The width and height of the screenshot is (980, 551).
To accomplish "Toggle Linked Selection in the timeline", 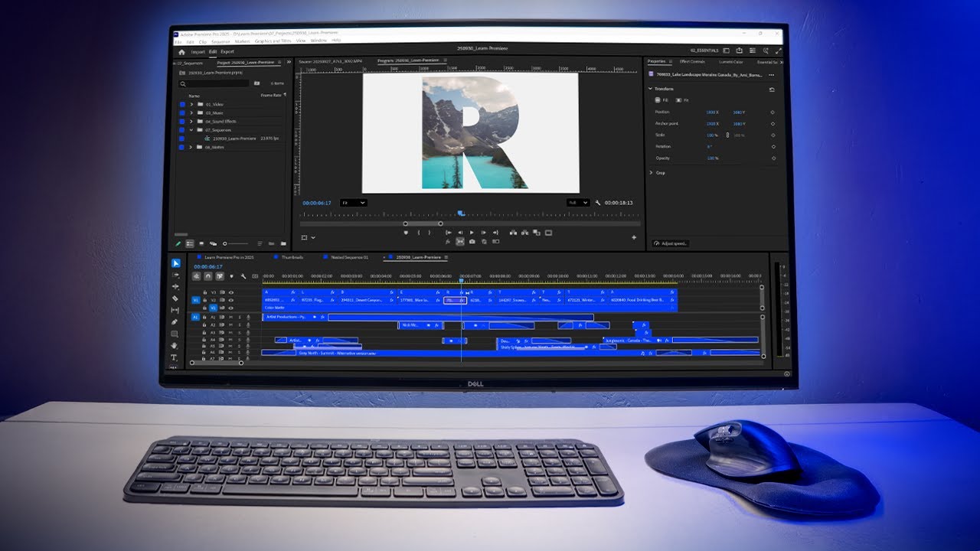I will click(220, 275).
